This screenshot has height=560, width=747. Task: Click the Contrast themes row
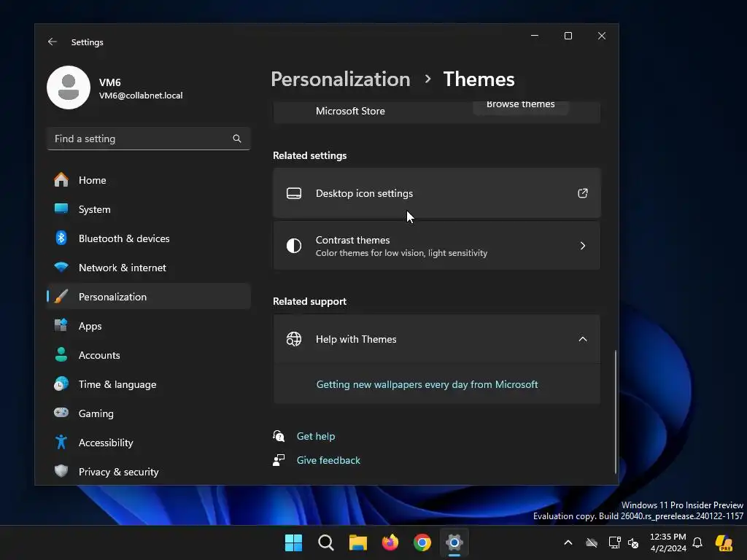click(x=436, y=246)
